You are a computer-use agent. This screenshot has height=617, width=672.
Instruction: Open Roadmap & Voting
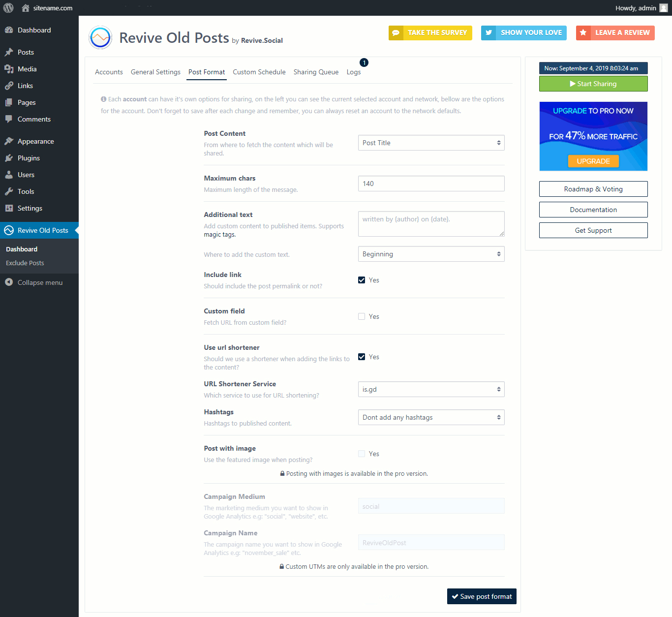pyautogui.click(x=593, y=189)
